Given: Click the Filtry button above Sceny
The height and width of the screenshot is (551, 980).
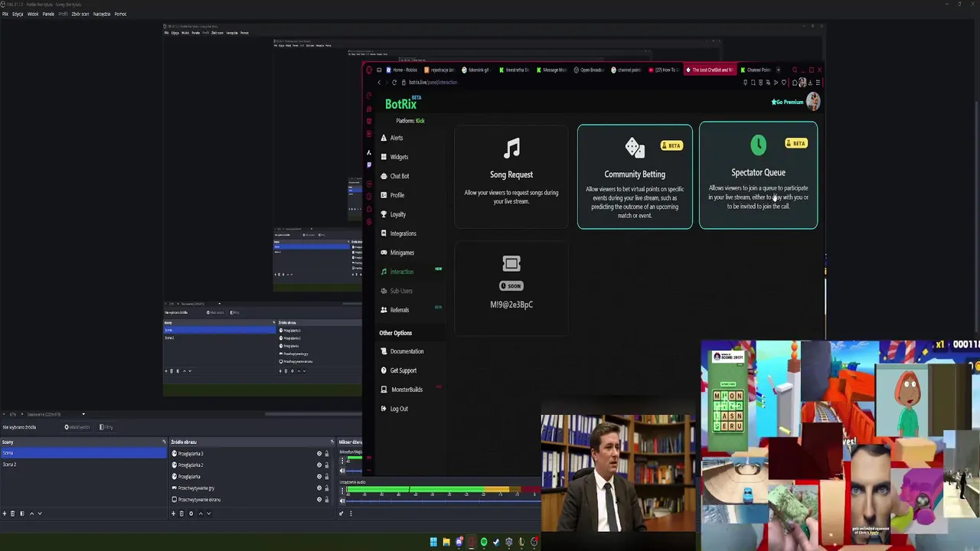Looking at the screenshot, I should [x=106, y=427].
